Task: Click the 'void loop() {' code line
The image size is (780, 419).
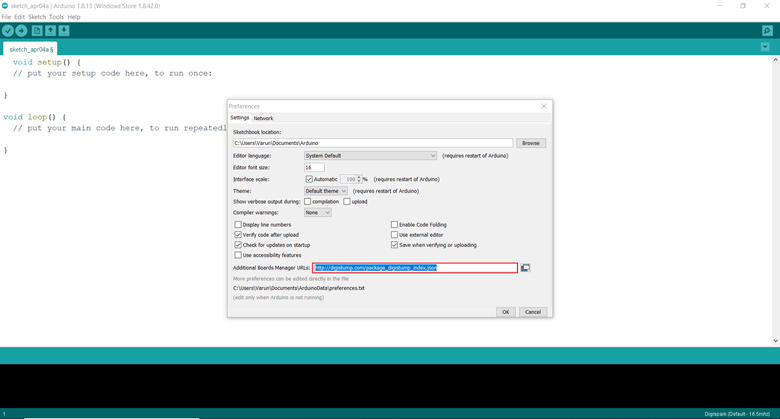Action: coord(35,117)
